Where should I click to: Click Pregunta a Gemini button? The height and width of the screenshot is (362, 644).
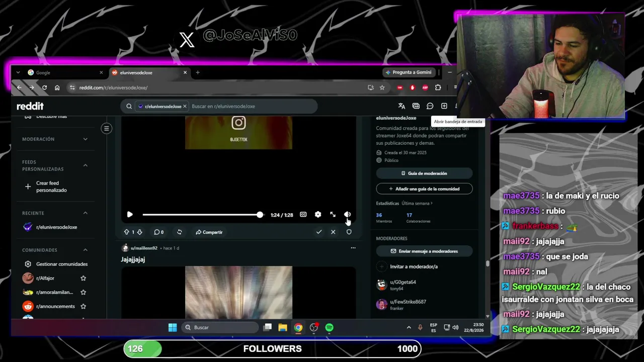409,72
